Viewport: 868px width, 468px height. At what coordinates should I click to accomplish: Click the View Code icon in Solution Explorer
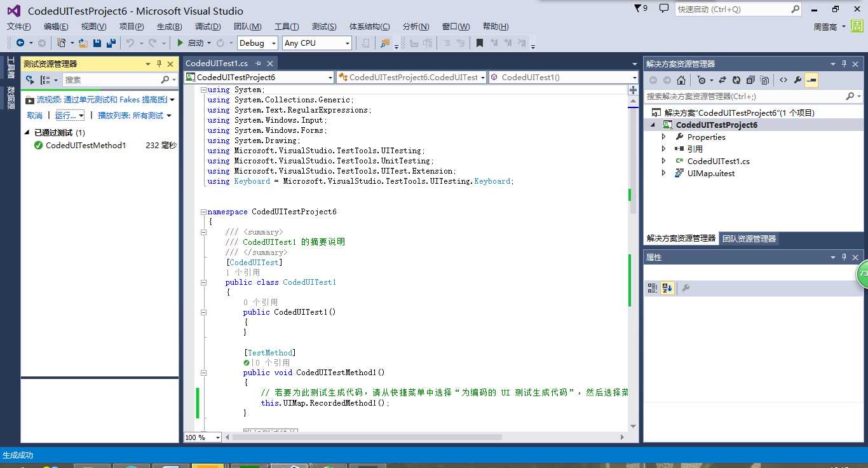(x=783, y=80)
